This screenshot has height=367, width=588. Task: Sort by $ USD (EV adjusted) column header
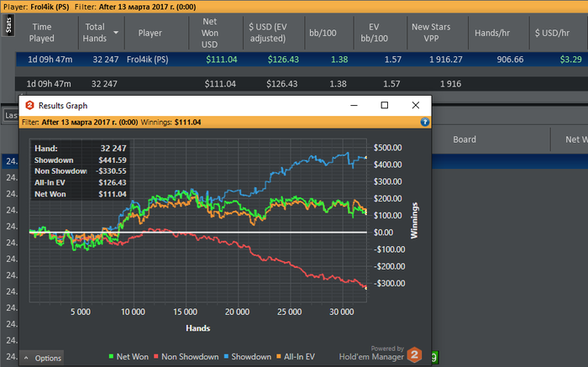268,33
